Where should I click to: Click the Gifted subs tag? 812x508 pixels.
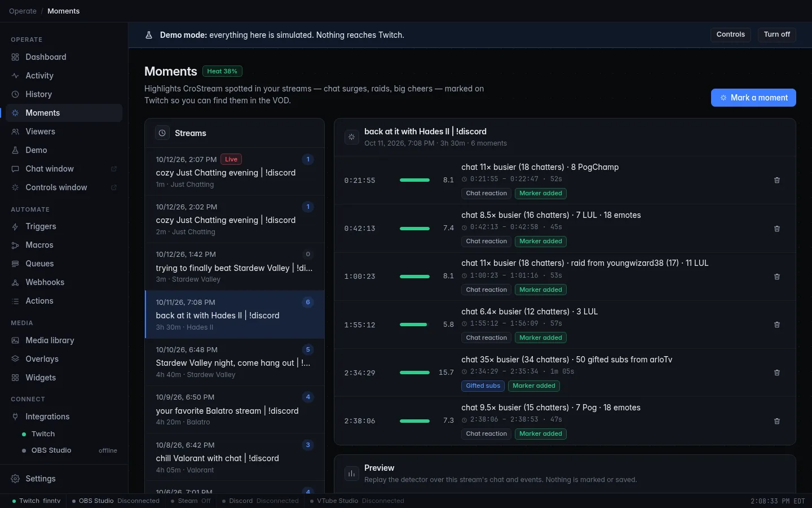point(483,386)
